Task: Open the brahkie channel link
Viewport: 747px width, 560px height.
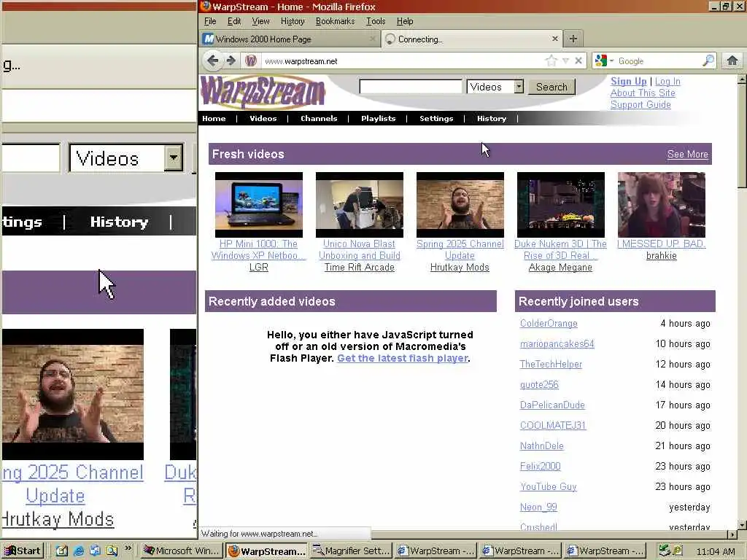Action: 661,256
